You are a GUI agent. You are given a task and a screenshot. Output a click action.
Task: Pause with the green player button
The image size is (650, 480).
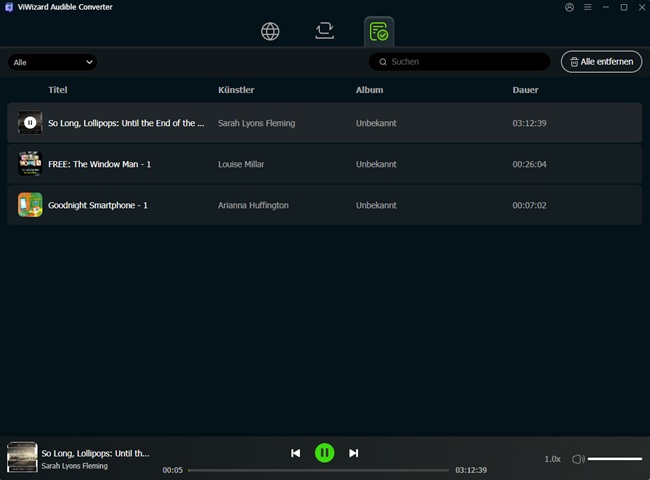coord(325,453)
